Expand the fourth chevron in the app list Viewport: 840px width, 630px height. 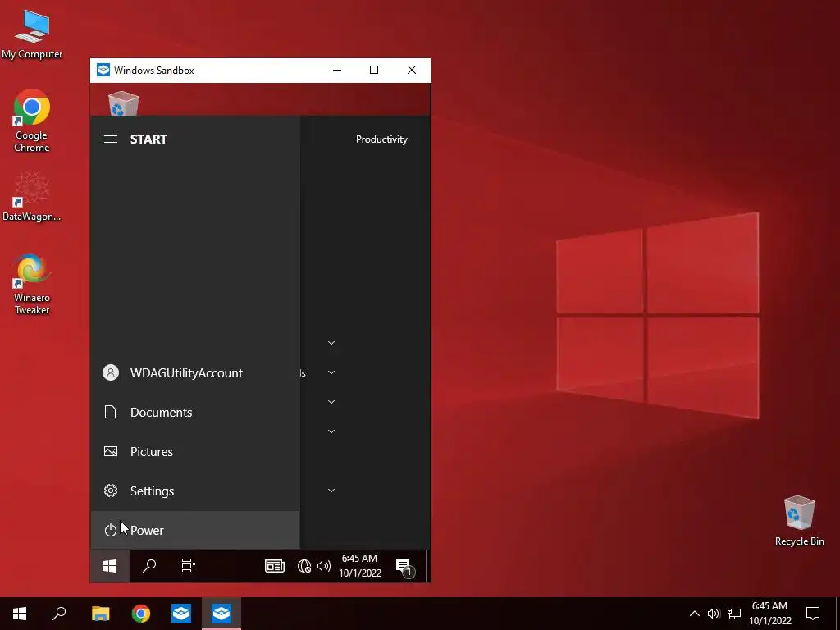coord(331,431)
